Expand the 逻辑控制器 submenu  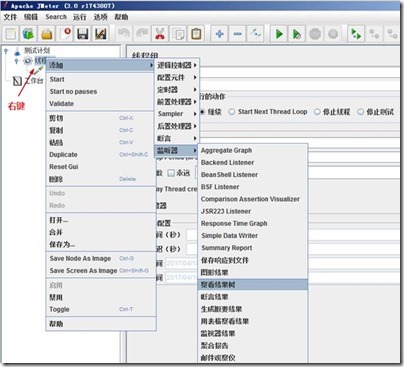point(177,65)
